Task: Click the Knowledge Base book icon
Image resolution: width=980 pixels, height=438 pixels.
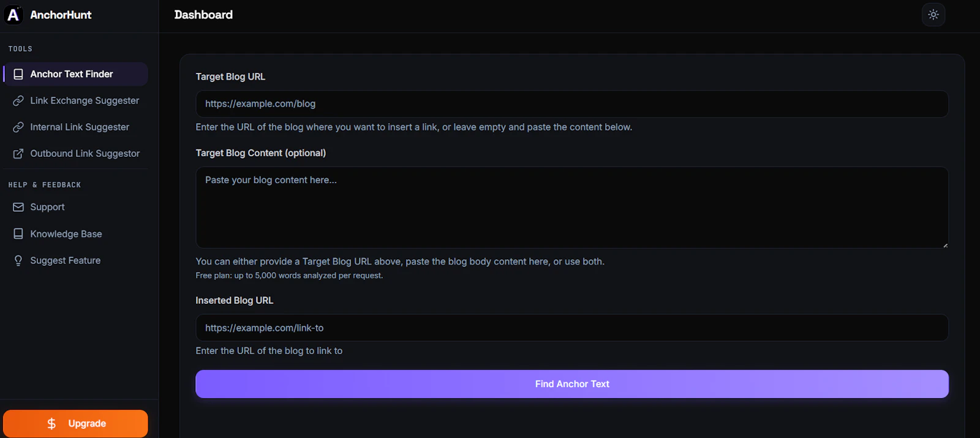Action: pos(18,234)
